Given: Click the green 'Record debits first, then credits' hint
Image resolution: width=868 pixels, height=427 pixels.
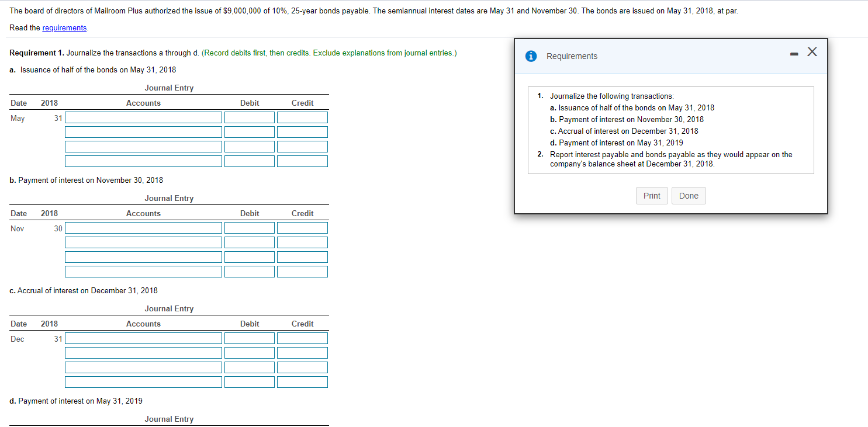Looking at the screenshot, I should tap(329, 53).
